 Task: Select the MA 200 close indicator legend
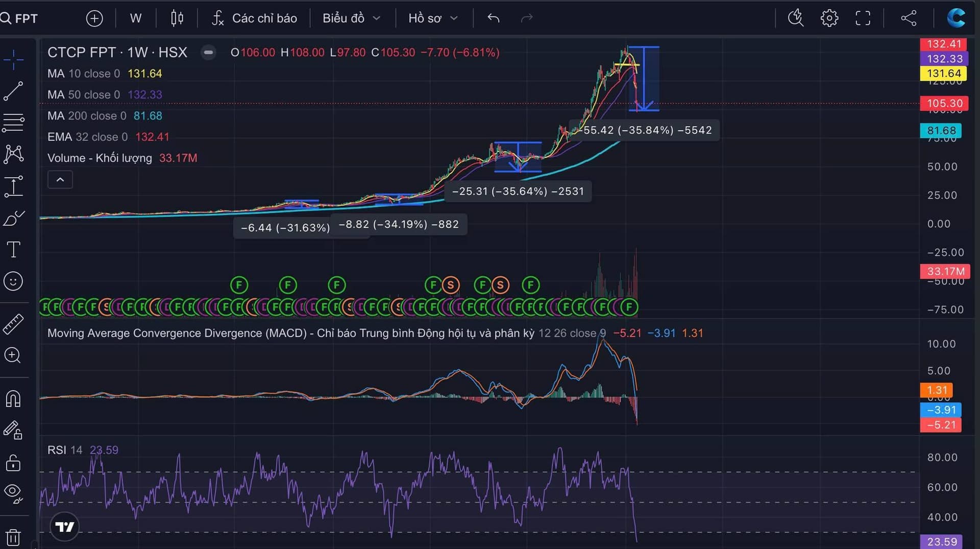pyautogui.click(x=105, y=116)
